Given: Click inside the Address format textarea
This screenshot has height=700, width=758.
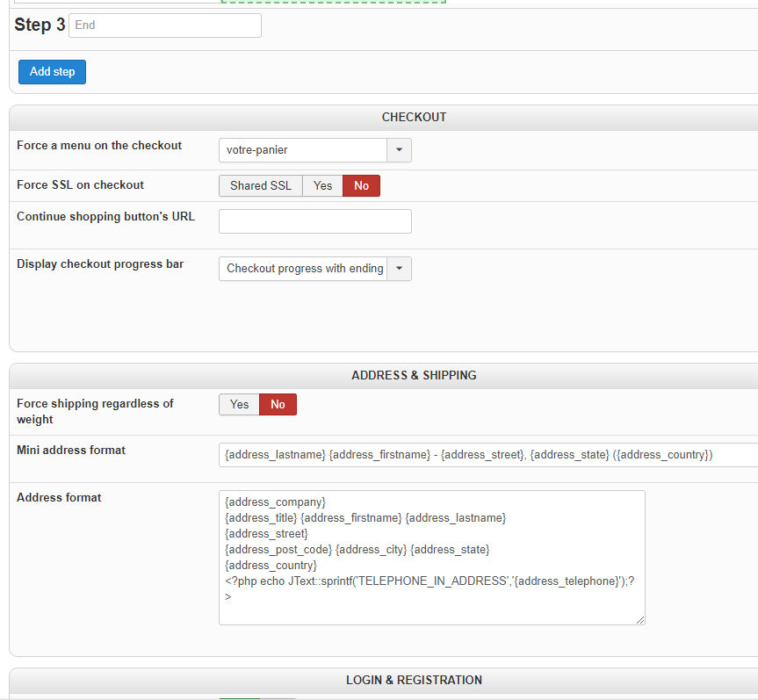Looking at the screenshot, I should [x=431, y=558].
